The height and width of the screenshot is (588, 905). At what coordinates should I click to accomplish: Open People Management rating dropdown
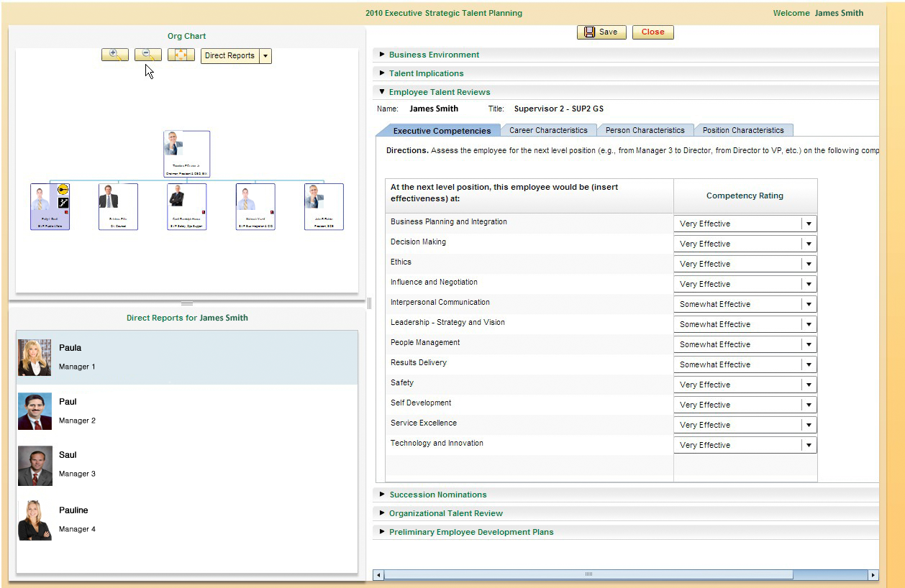809,345
